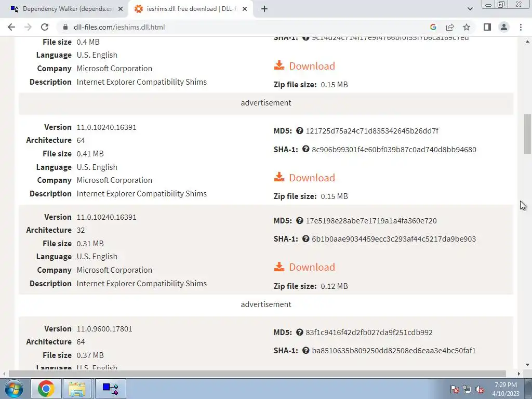
Task: Select SHA-1 hash 6b1b0aae9034459ecc3c293af44c5217da9be903
Action: [394, 239]
